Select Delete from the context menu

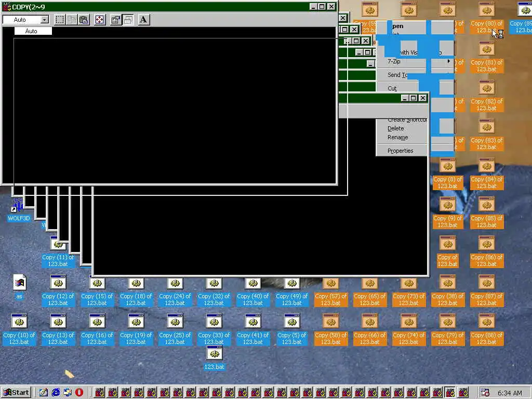(x=395, y=128)
